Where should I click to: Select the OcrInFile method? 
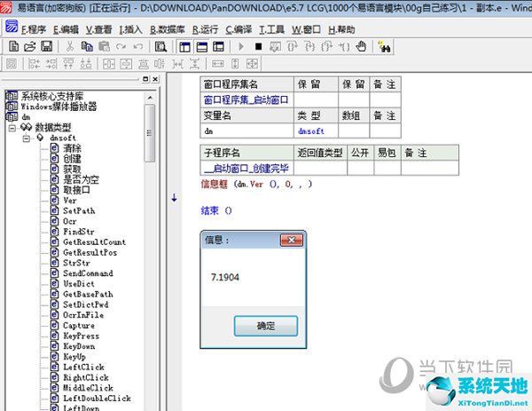(x=83, y=315)
